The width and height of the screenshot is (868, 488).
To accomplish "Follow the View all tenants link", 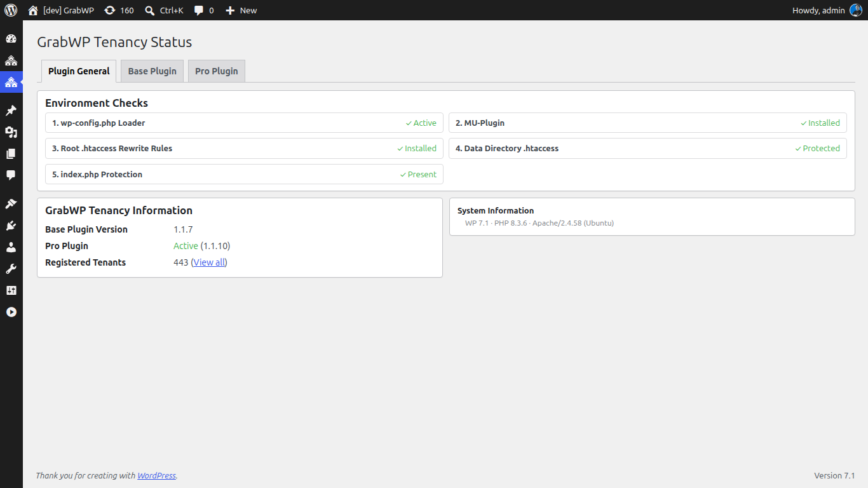I will pos(209,262).
